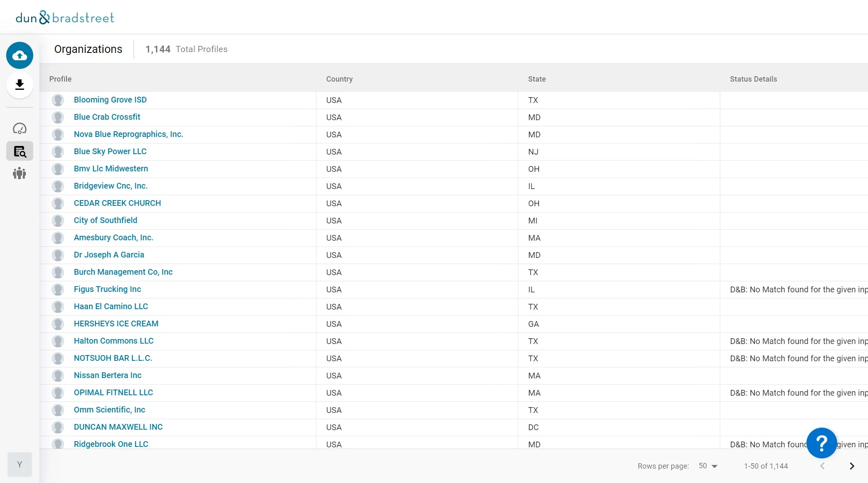Click the 1-50 of 1,144 pagination text

pos(766,466)
